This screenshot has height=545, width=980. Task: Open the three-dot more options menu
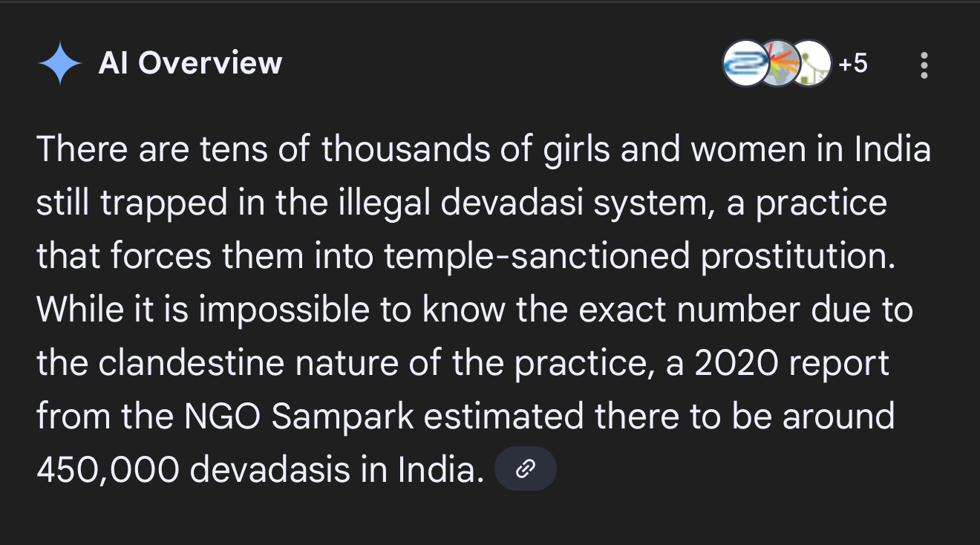click(924, 65)
